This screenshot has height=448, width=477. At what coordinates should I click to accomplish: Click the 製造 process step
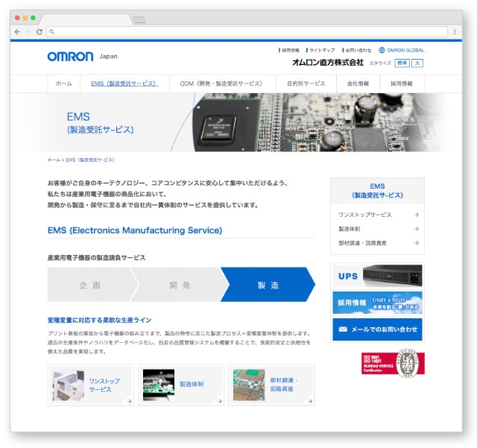coord(268,285)
